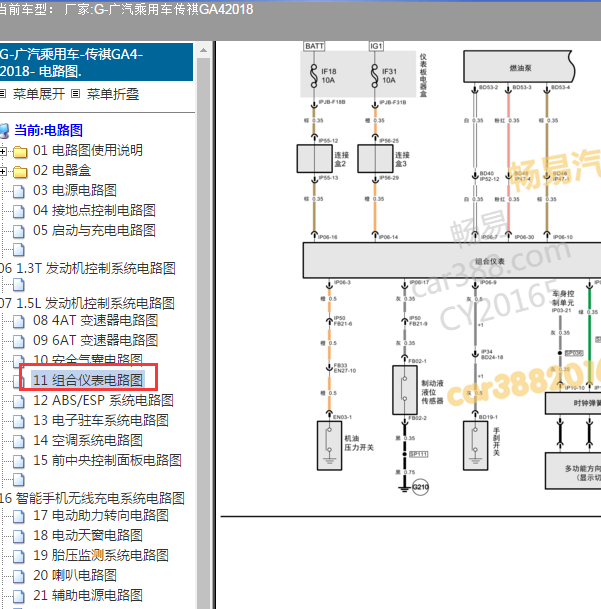This screenshot has width=601, height=609.
Task: Expand the 02 电器盒 folder
Action: click(x=3, y=171)
